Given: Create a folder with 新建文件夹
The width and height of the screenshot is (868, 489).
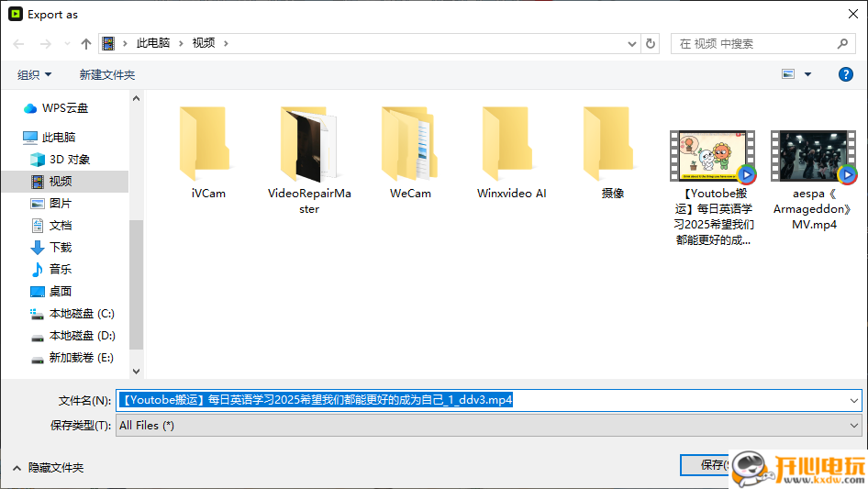Looking at the screenshot, I should point(107,74).
